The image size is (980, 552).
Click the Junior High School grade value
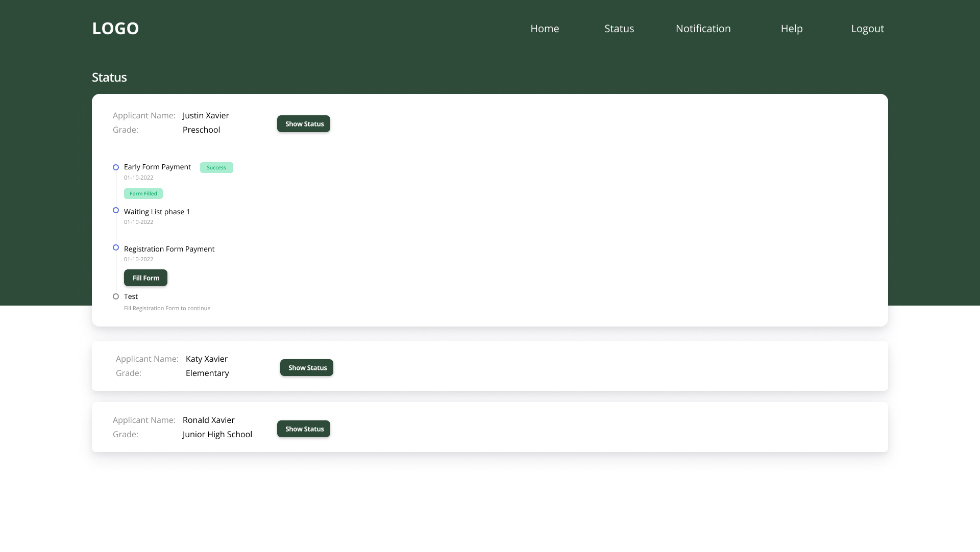click(x=217, y=434)
